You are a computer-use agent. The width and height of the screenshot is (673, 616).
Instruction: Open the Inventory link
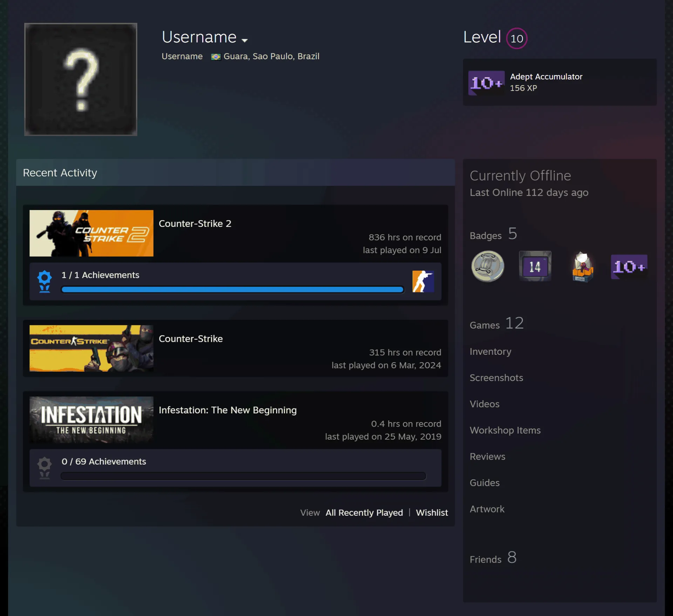tap(490, 351)
